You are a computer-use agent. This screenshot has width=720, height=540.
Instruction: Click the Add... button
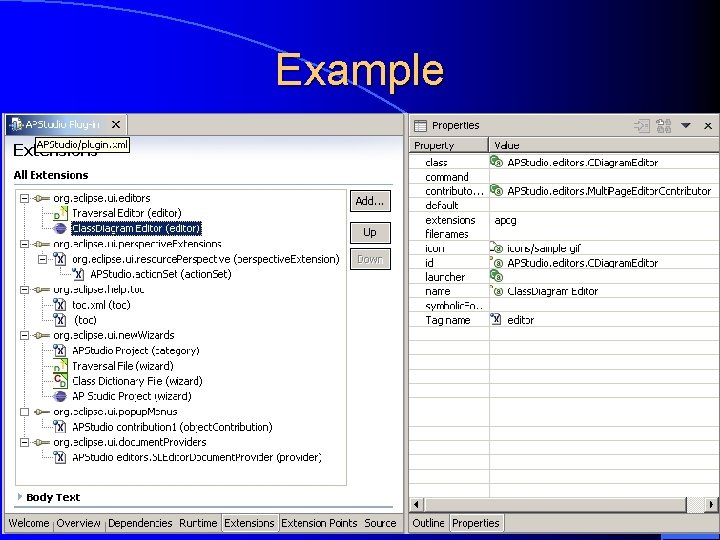coord(370,201)
